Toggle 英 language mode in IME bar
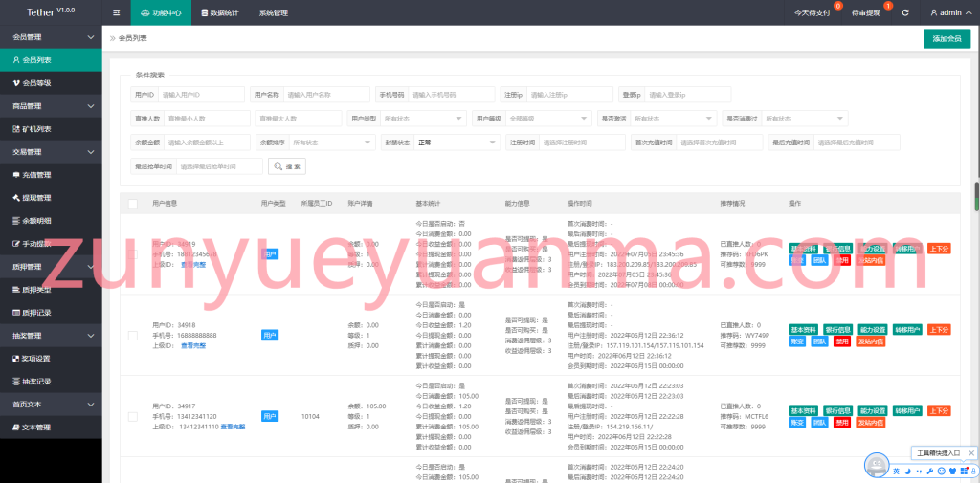980x483 pixels. pos(896,471)
